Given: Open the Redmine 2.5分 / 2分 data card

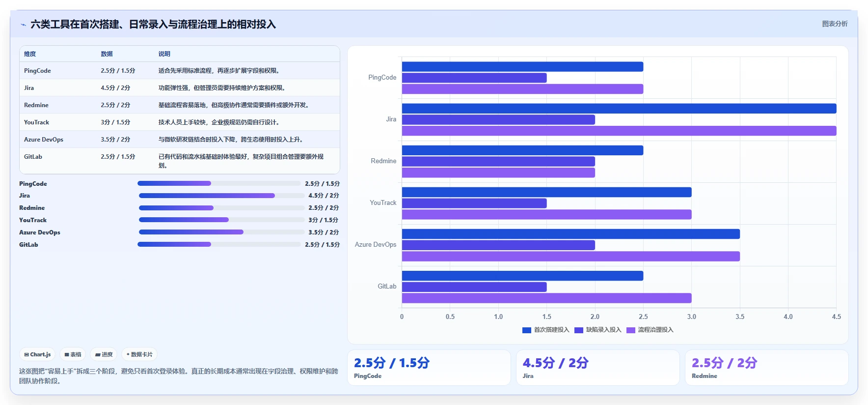Looking at the screenshot, I should 767,368.
